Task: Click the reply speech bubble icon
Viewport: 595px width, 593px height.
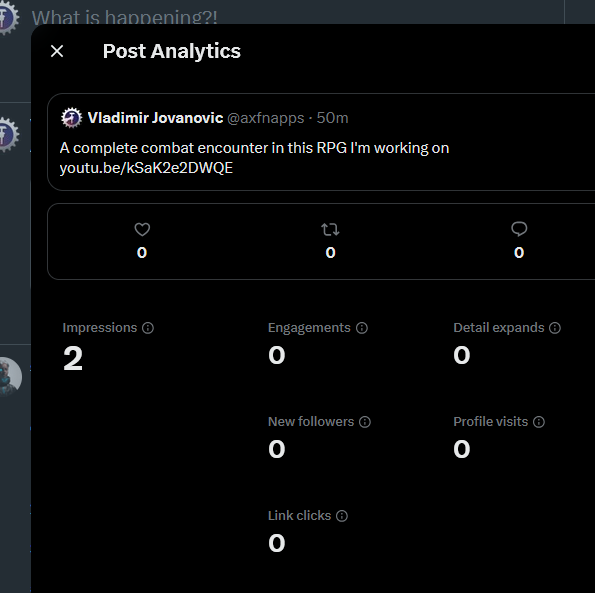Action: pyautogui.click(x=519, y=229)
